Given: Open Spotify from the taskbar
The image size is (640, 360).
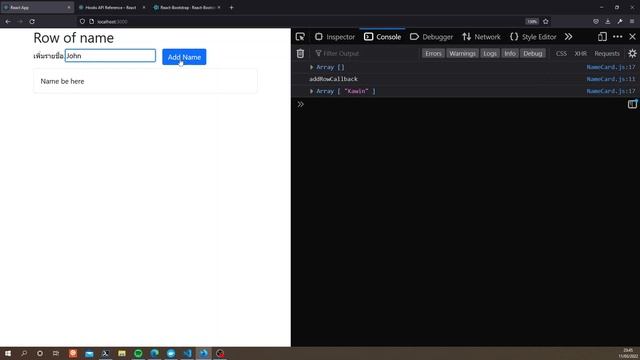Looking at the screenshot, I should pos(138,353).
